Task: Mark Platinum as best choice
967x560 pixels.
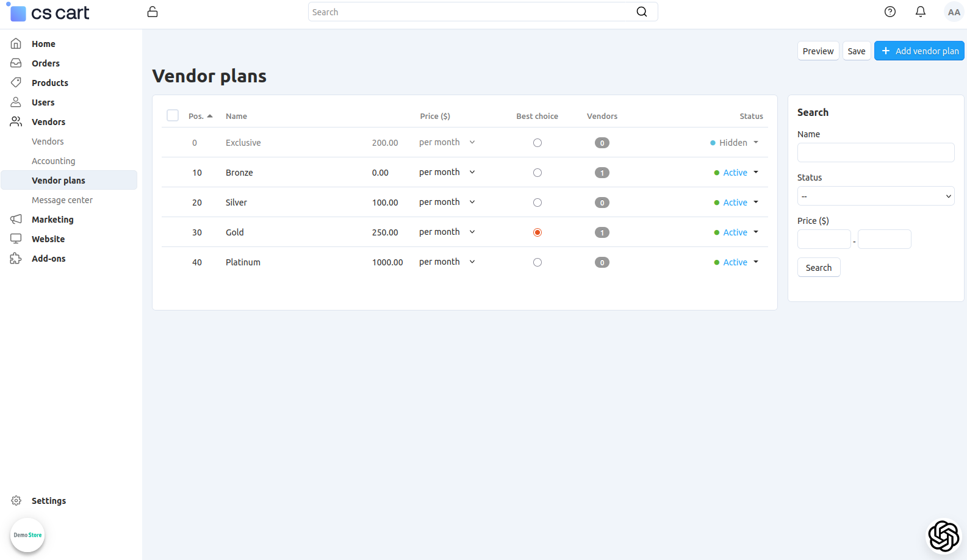Action: pos(537,262)
